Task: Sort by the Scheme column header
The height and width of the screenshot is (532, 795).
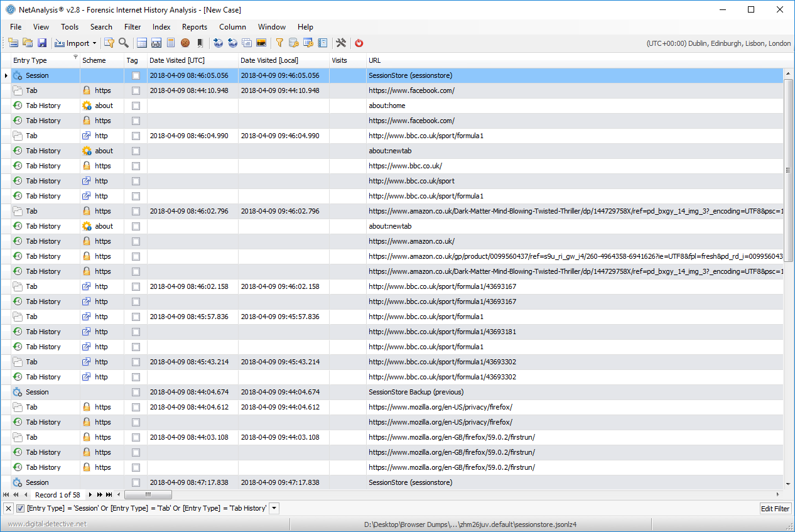Action: click(x=102, y=60)
